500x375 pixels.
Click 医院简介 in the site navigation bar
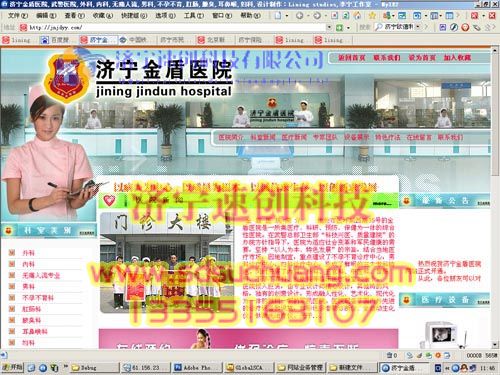[231, 137]
